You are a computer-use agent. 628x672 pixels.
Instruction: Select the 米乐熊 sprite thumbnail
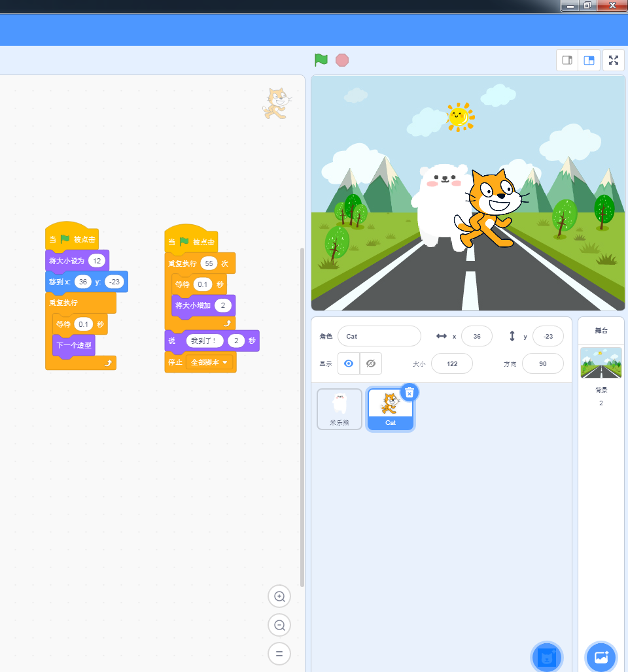(x=340, y=409)
